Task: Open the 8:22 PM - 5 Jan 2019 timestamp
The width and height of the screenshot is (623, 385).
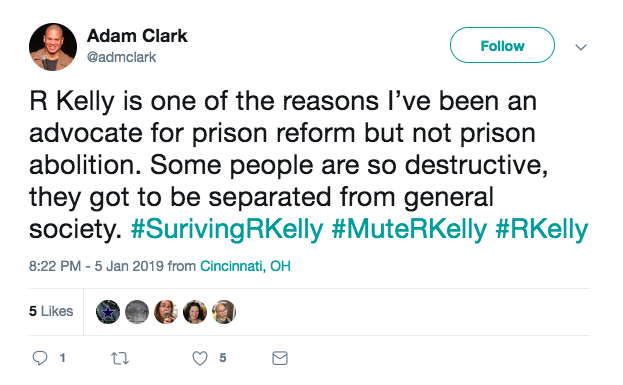Action: (x=96, y=266)
